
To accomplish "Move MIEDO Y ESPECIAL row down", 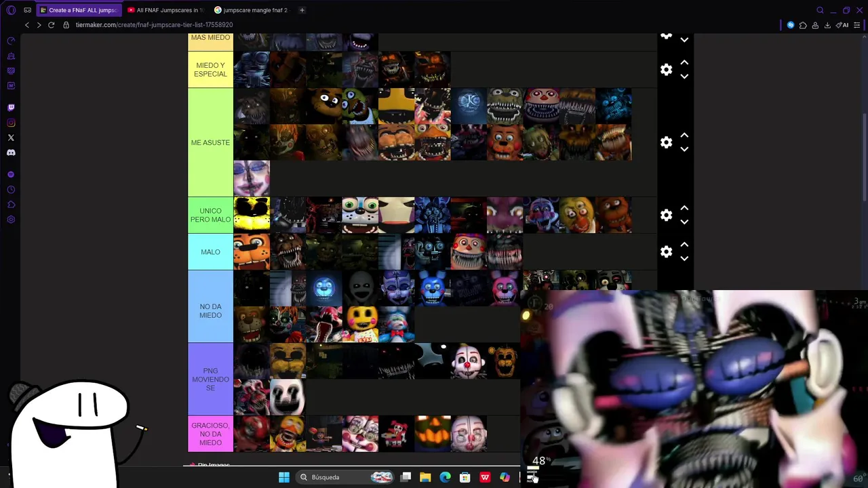I will [684, 77].
